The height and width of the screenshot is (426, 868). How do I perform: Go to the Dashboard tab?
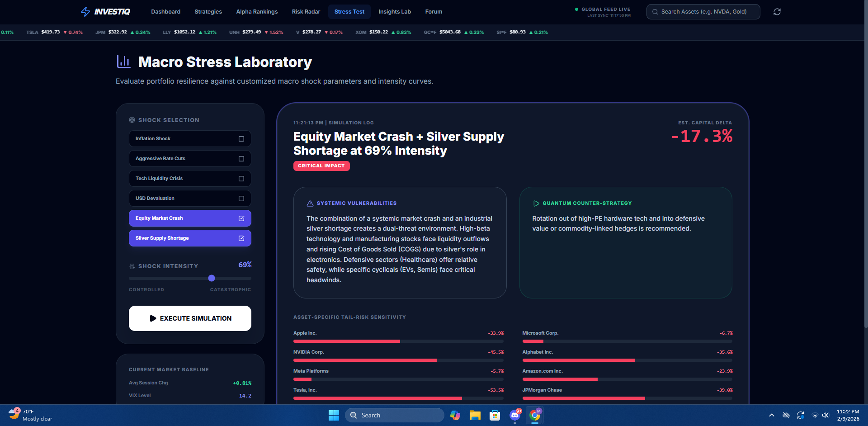[x=165, y=12]
